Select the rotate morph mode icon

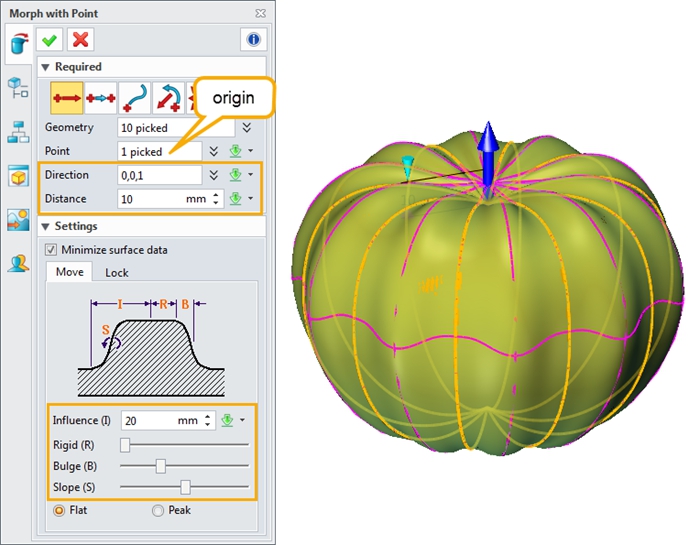pyautogui.click(x=168, y=98)
